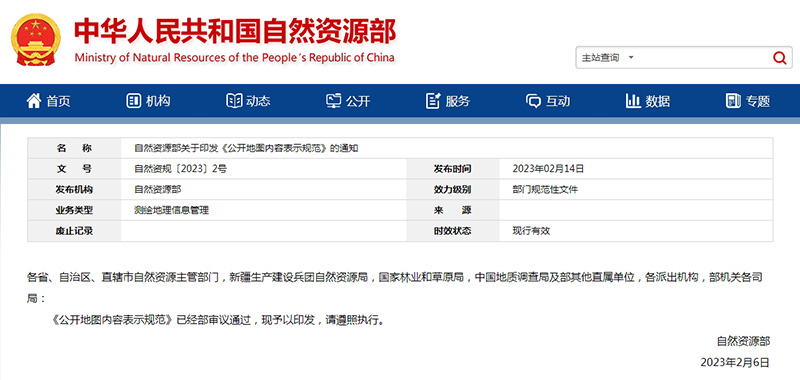The height and width of the screenshot is (380, 800).
Task: Click the bar chart icon beside 数据
Action: click(633, 101)
